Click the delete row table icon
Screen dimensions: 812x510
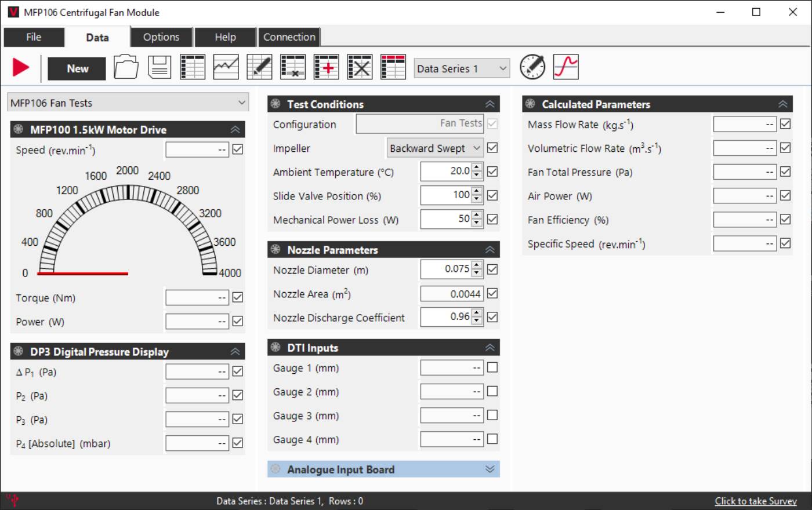[293, 67]
